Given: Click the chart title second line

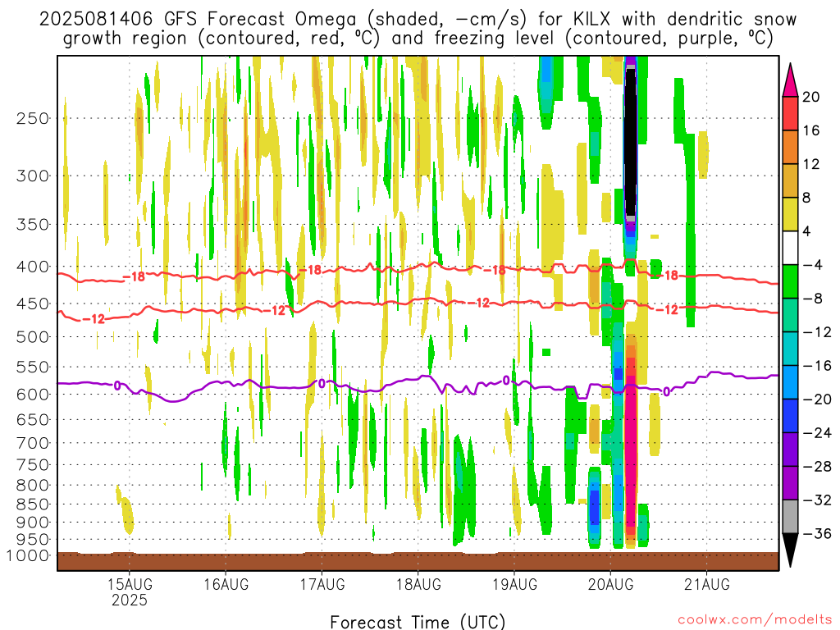Looking at the screenshot, I should [418, 39].
